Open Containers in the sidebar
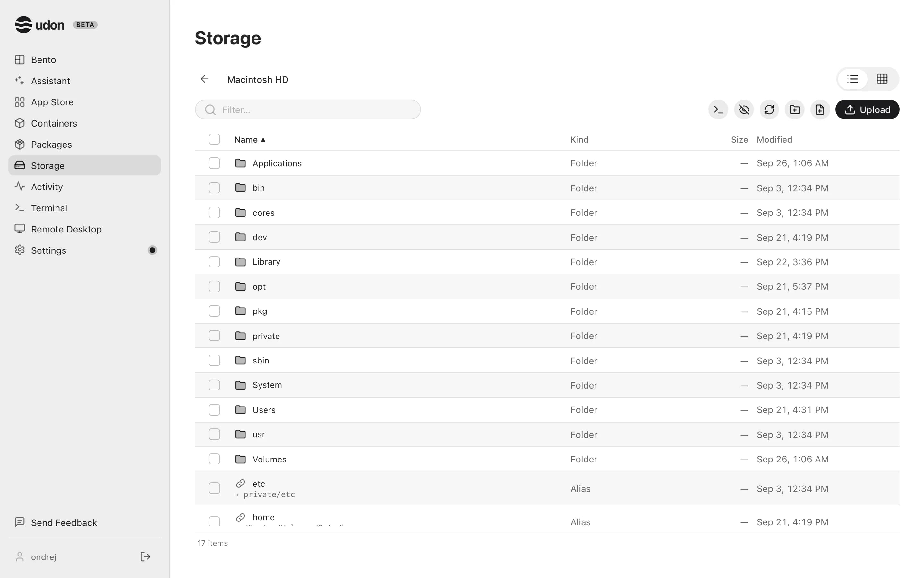The height and width of the screenshot is (578, 924). (84, 123)
